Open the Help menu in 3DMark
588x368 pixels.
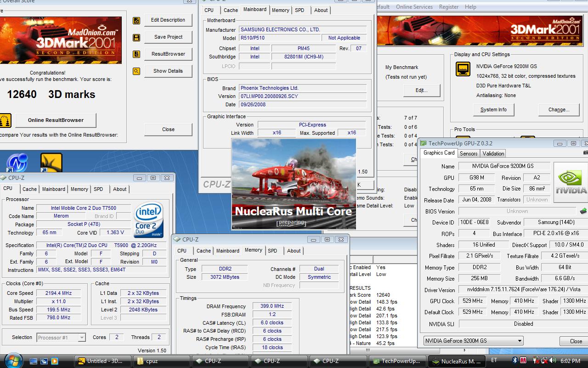click(x=470, y=7)
